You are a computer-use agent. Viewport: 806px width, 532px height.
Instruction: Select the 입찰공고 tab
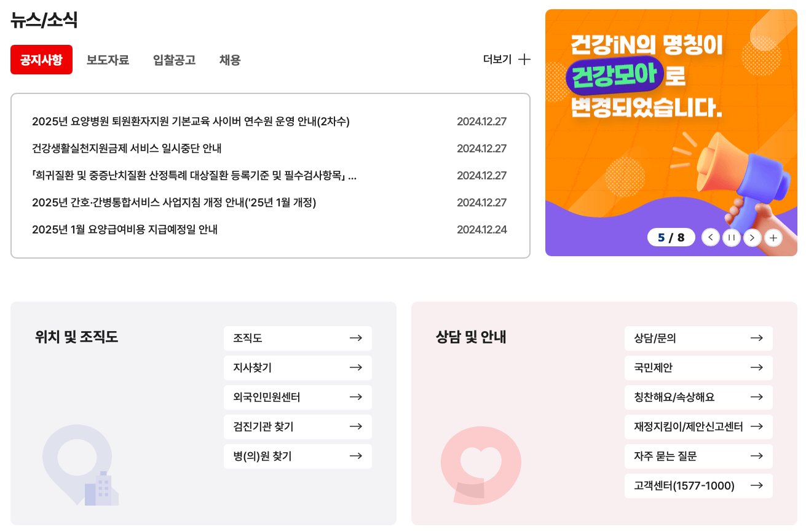pos(173,59)
